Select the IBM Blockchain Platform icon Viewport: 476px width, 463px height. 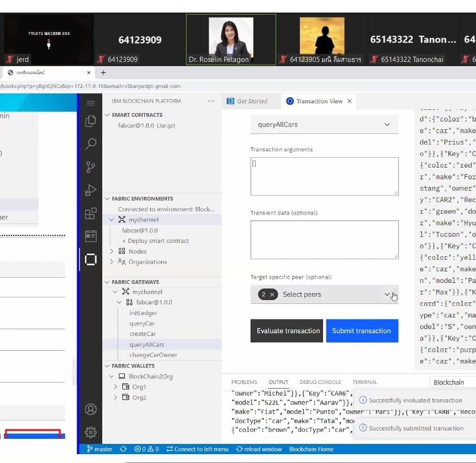pos(91,260)
